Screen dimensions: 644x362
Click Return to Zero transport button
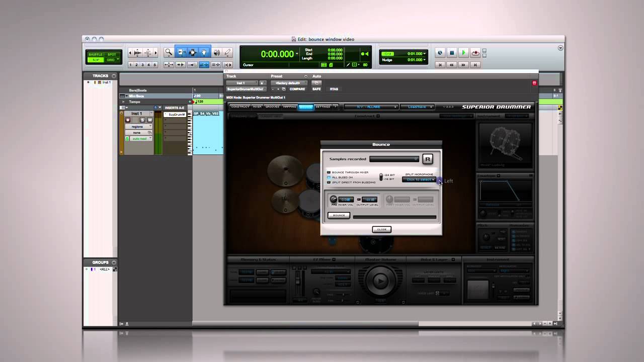(x=440, y=65)
